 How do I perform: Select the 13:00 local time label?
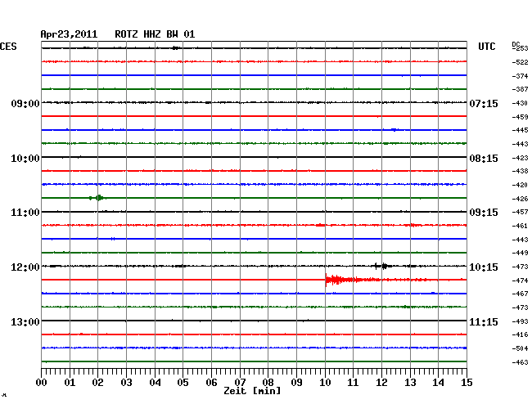pos(25,321)
